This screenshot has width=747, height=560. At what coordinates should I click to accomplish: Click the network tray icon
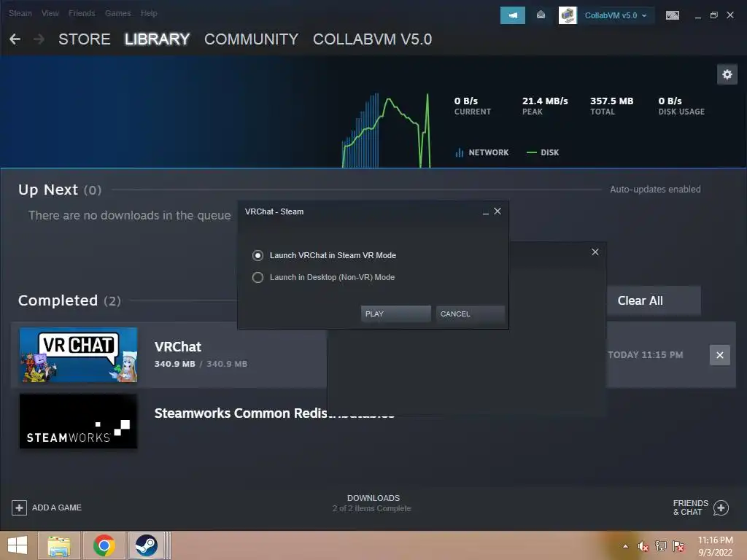[x=661, y=546]
